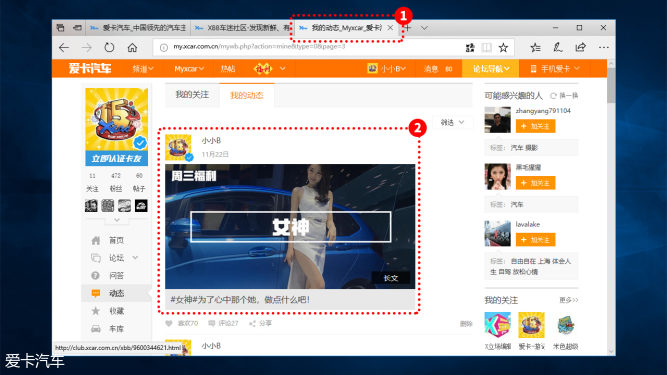Open the favorites hub icon
667x375 pixels.
535,48
